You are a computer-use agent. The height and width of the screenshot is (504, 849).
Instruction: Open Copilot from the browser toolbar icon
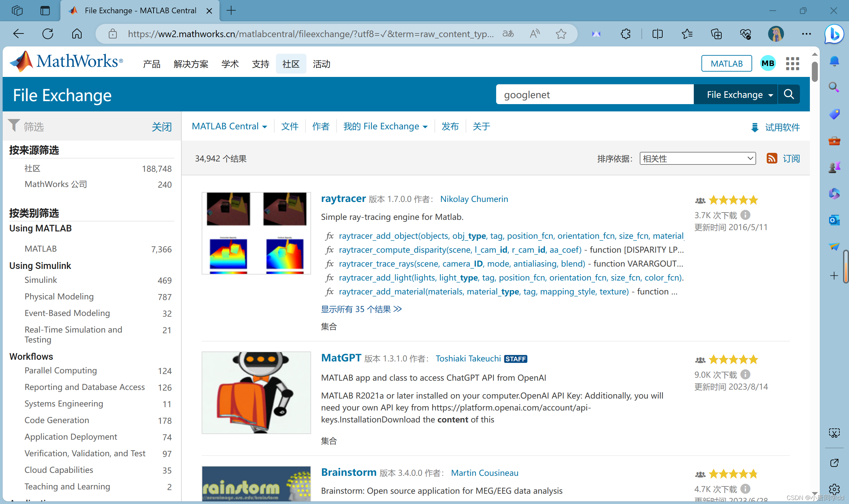point(834,33)
